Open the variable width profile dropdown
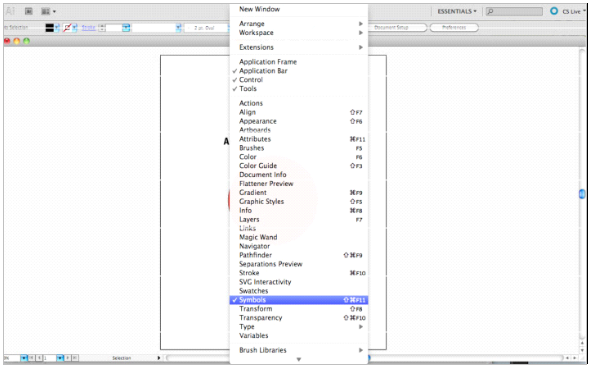Screen dimensions: 590x367 (x=178, y=27)
